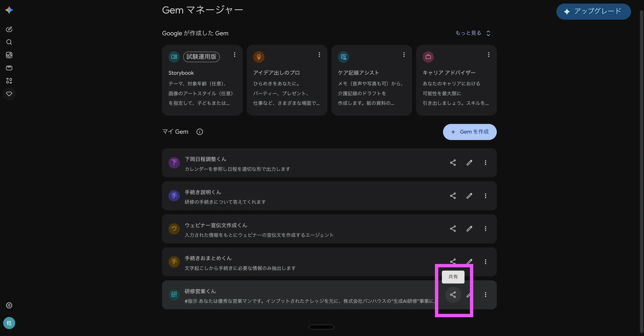Image resolution: width=644 pixels, height=336 pixels.
Task: Open the 手続き説明くん row
Action: (329, 196)
